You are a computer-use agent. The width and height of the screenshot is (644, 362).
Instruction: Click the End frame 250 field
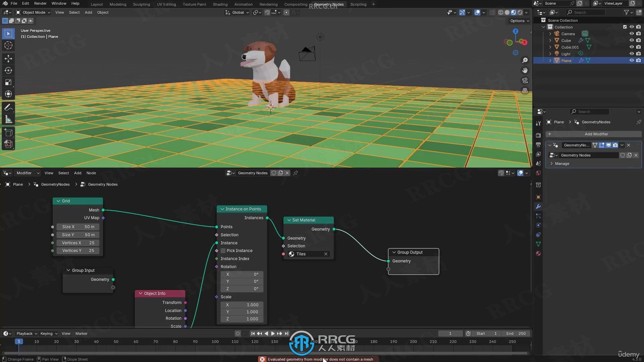click(516, 334)
